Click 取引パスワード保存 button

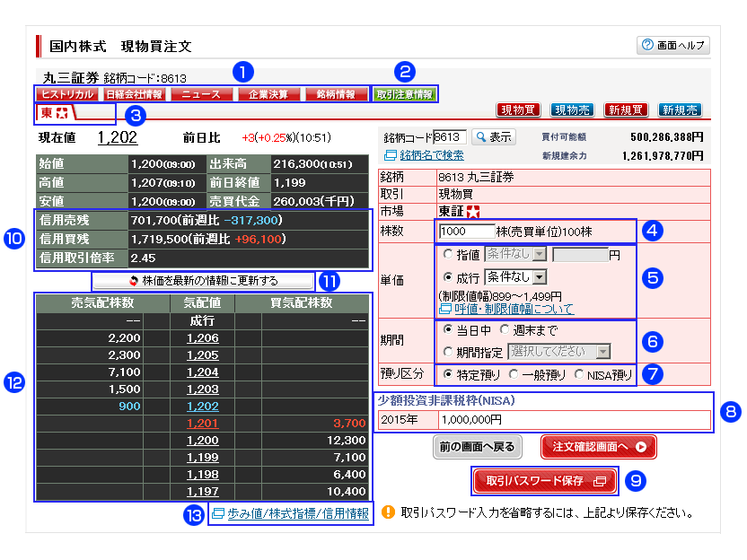pos(545,481)
